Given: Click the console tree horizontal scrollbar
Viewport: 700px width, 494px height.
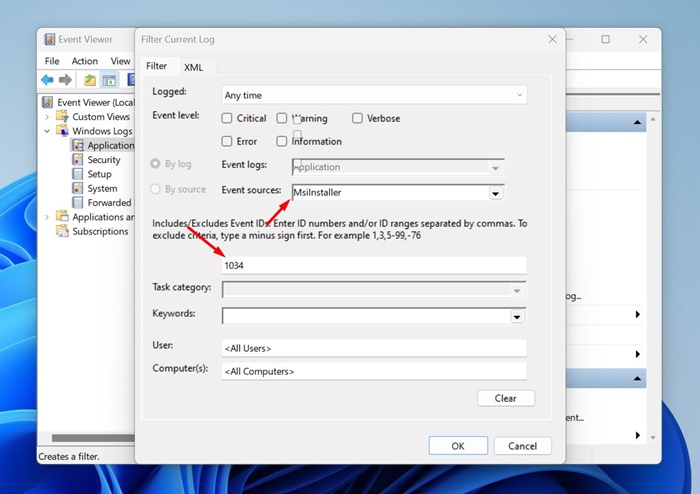Looking at the screenshot, I should [x=93, y=438].
